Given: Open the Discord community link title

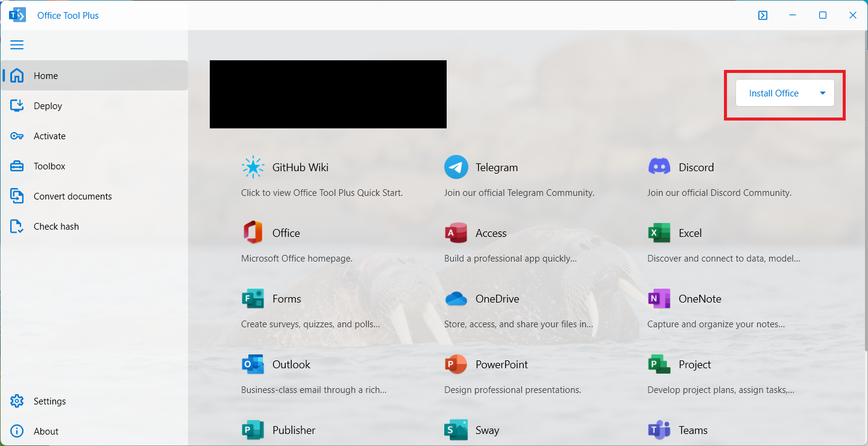Looking at the screenshot, I should [696, 168].
